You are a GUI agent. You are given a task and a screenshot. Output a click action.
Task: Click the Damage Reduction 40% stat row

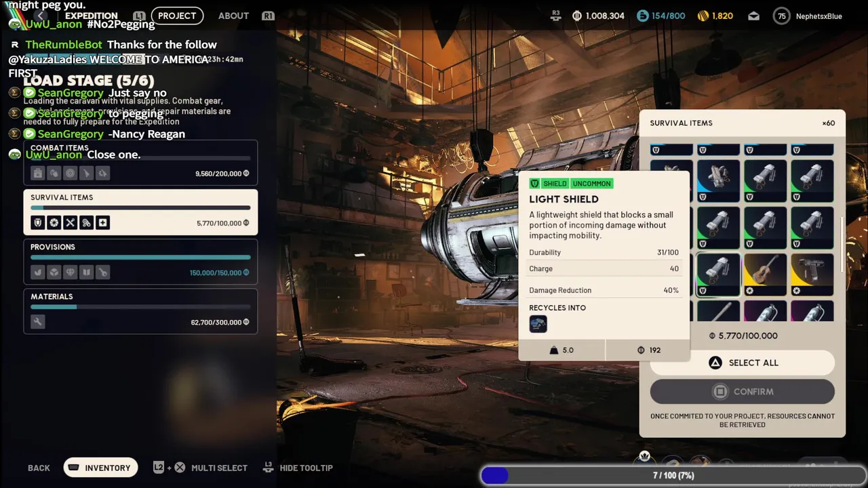(604, 290)
